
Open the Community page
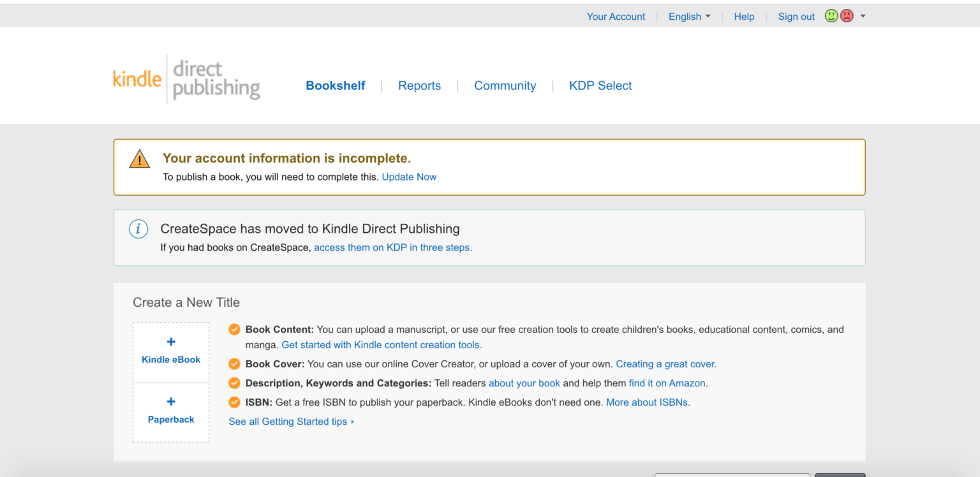coord(505,85)
